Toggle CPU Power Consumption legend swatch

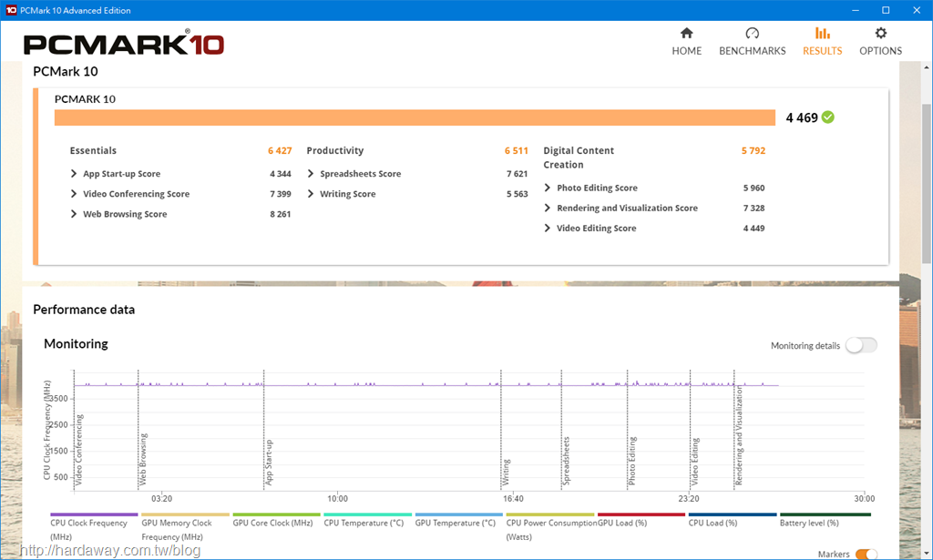[x=549, y=514]
